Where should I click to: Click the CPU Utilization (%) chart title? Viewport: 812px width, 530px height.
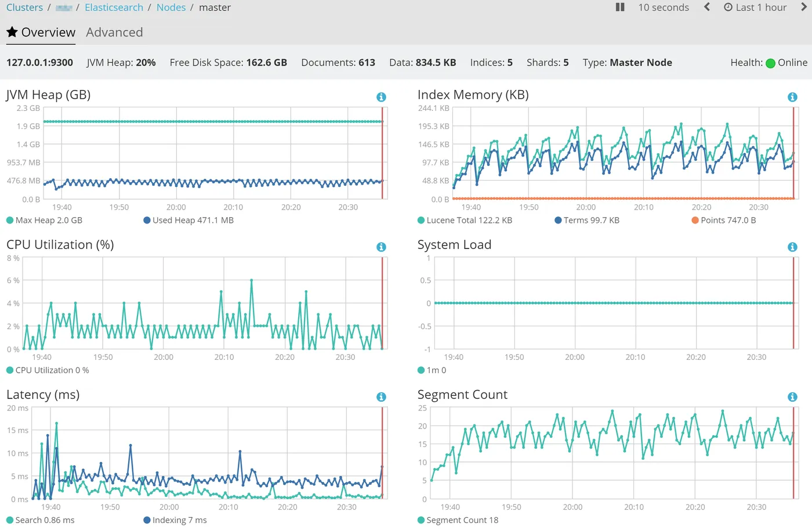60,244
